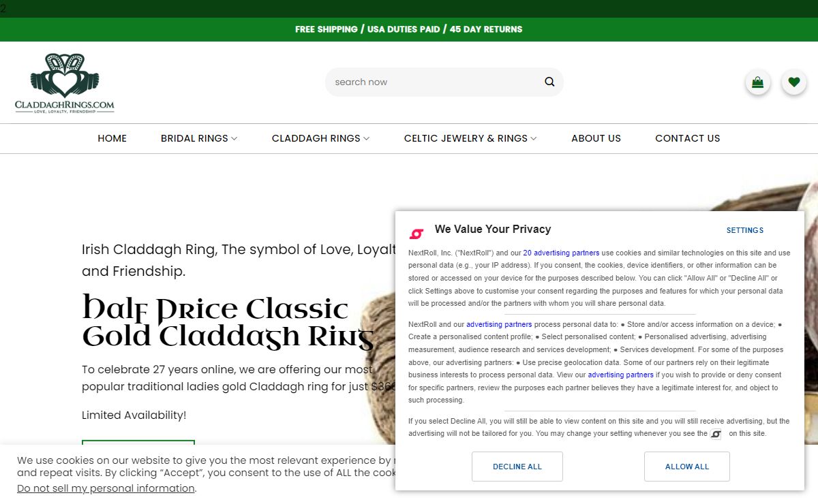The image size is (818, 504).
Task: Go to About Us page
Action: click(x=596, y=138)
